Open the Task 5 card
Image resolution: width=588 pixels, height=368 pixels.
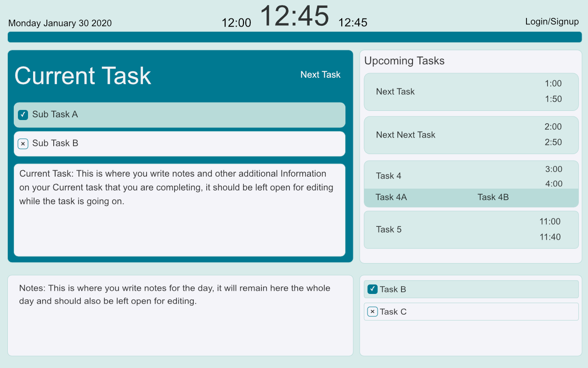tap(471, 230)
